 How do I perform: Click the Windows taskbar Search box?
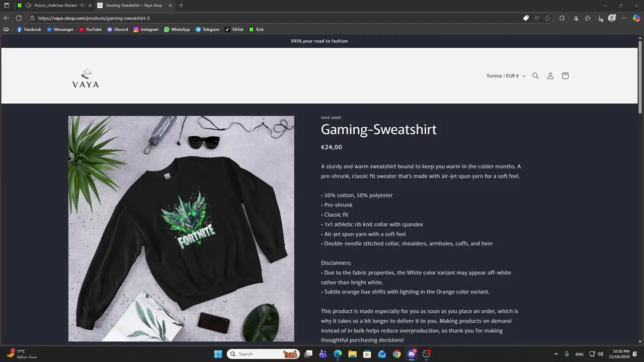pyautogui.click(x=263, y=354)
